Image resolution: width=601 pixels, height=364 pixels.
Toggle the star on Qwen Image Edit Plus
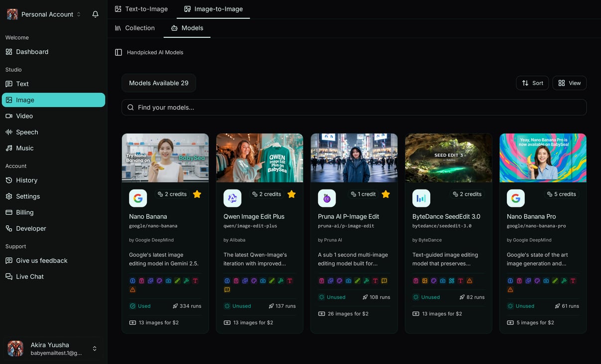point(291,194)
